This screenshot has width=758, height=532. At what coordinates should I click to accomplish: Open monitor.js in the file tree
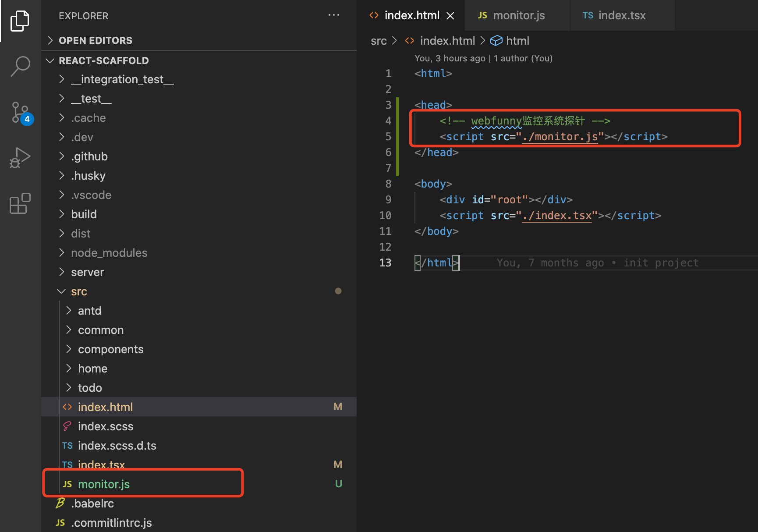tap(104, 484)
